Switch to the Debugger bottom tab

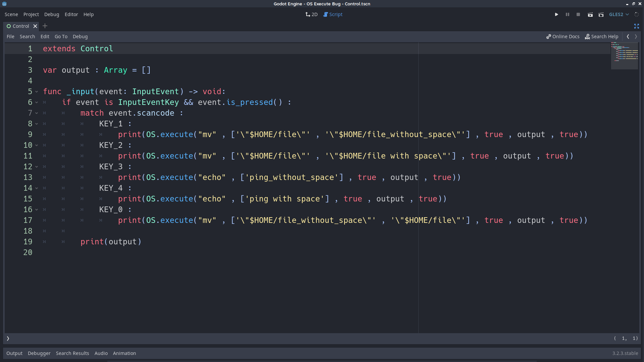coord(39,353)
